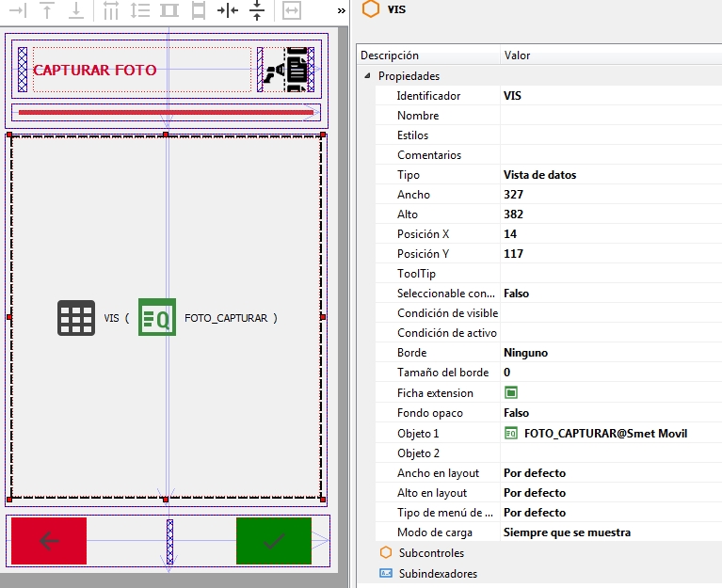Click the Condición de visible value field
Image resolution: width=722 pixels, height=588 pixels.
tap(611, 313)
